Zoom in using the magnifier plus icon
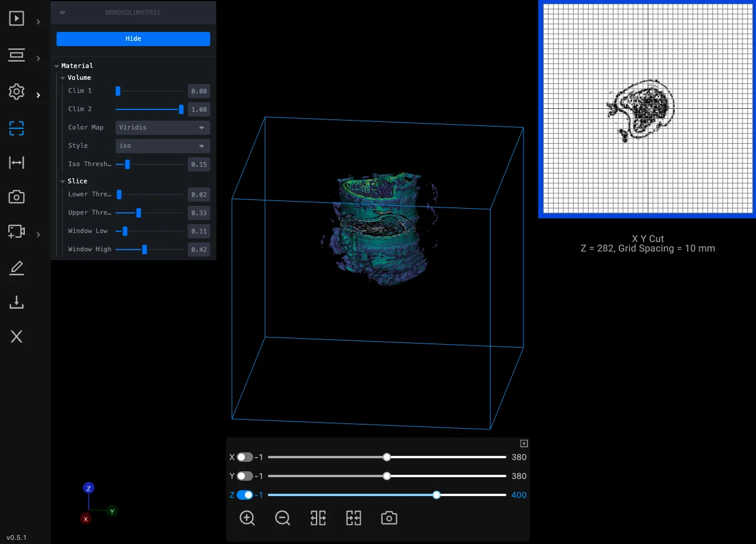Viewport: 756px width, 544px height. pyautogui.click(x=247, y=518)
